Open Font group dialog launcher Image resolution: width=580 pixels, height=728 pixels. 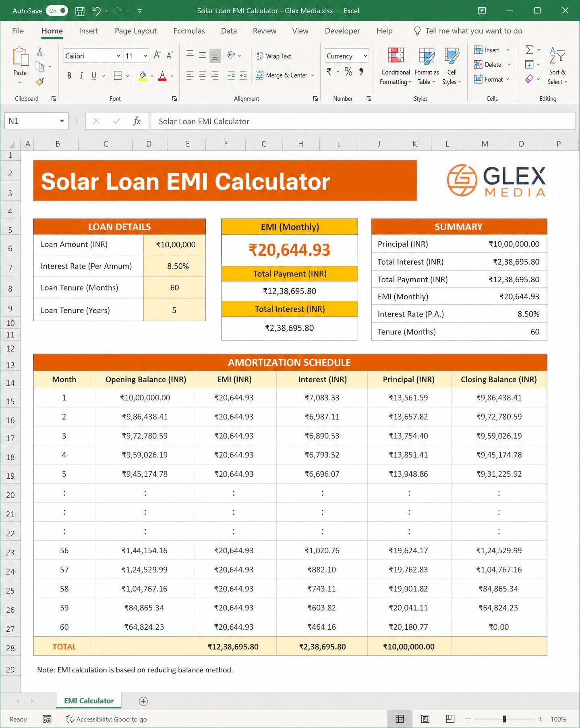click(x=174, y=99)
